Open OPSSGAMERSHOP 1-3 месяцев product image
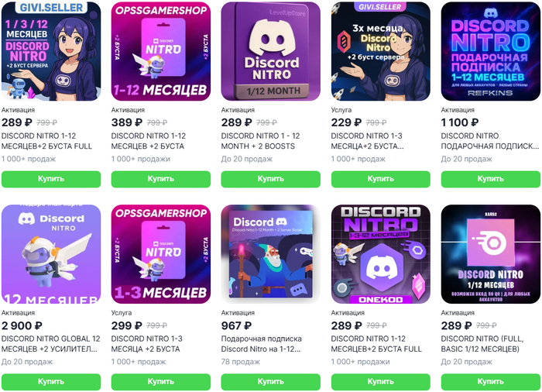The image size is (542, 392). [161, 254]
